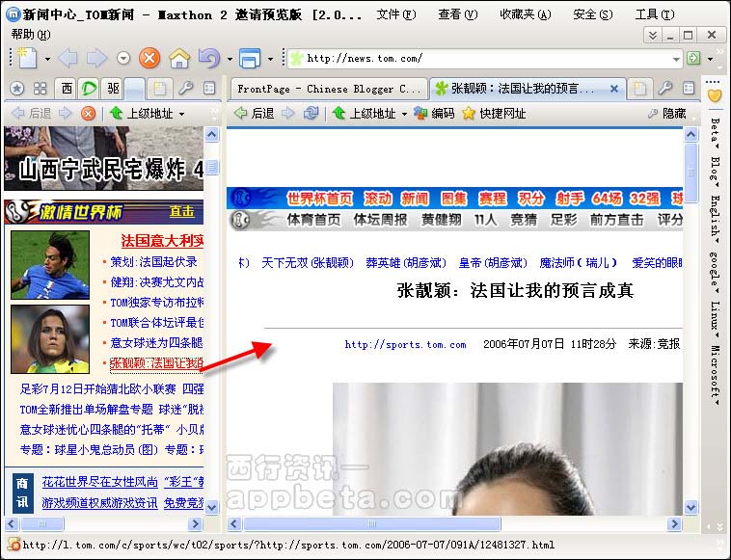Select the 张靓颖 tab
Image resolution: width=731 pixels, height=560 pixels.
click(527, 89)
